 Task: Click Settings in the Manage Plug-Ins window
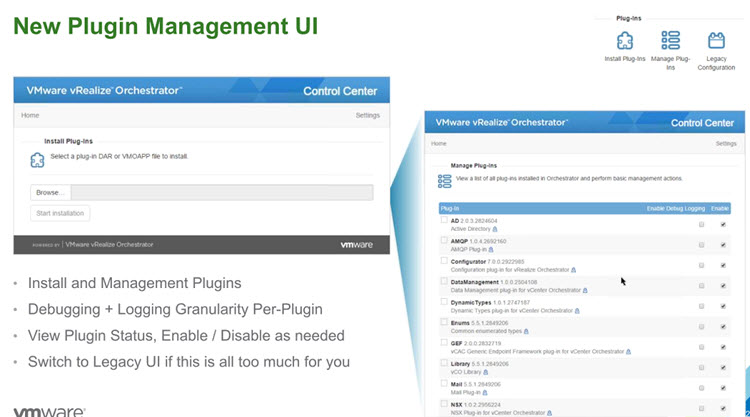[x=726, y=143]
